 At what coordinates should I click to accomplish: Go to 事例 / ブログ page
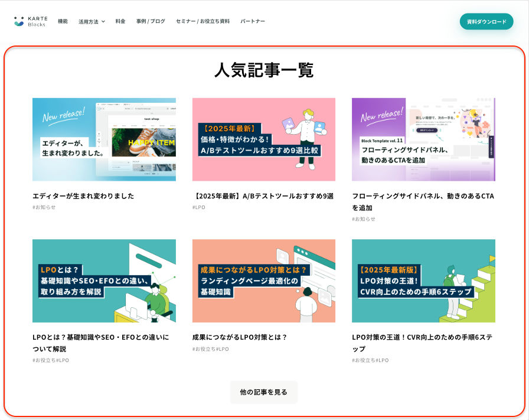tap(151, 21)
